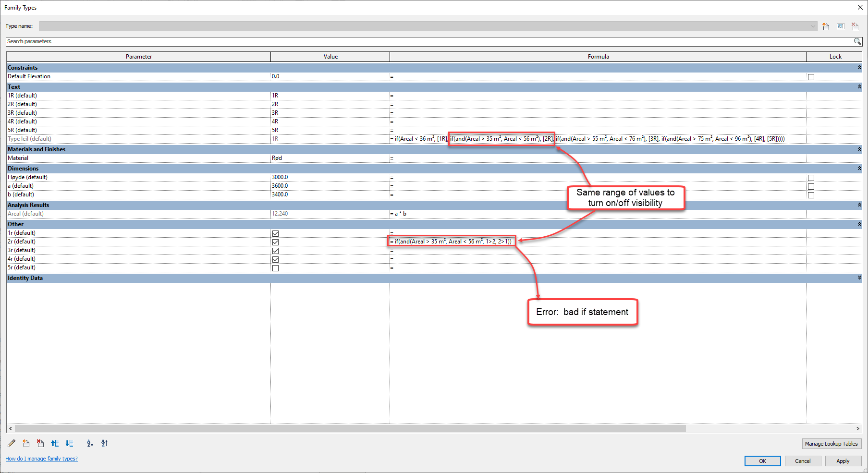Sort parameters ascending with the AZ icon
868x473 pixels.
tap(90, 443)
